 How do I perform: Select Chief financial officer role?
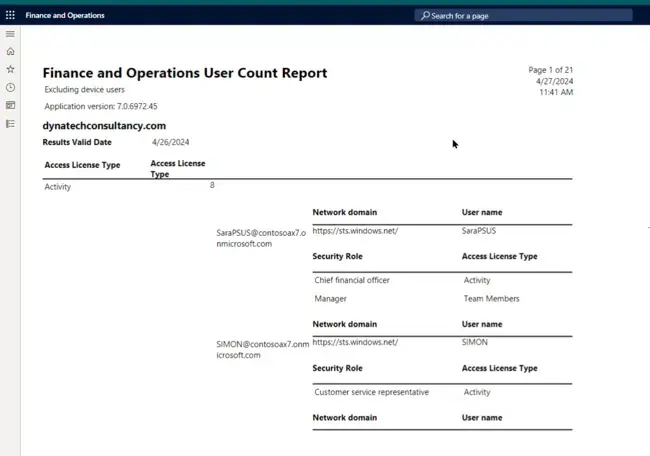(352, 280)
